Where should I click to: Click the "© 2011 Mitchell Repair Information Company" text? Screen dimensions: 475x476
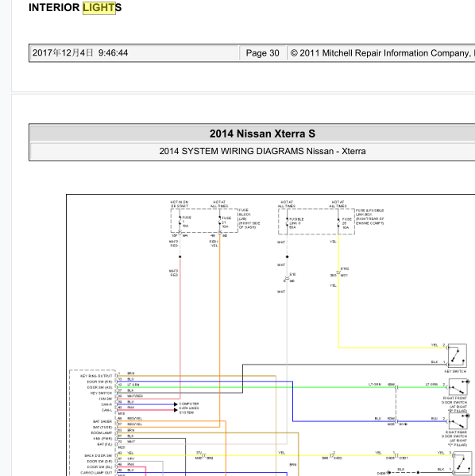382,53
